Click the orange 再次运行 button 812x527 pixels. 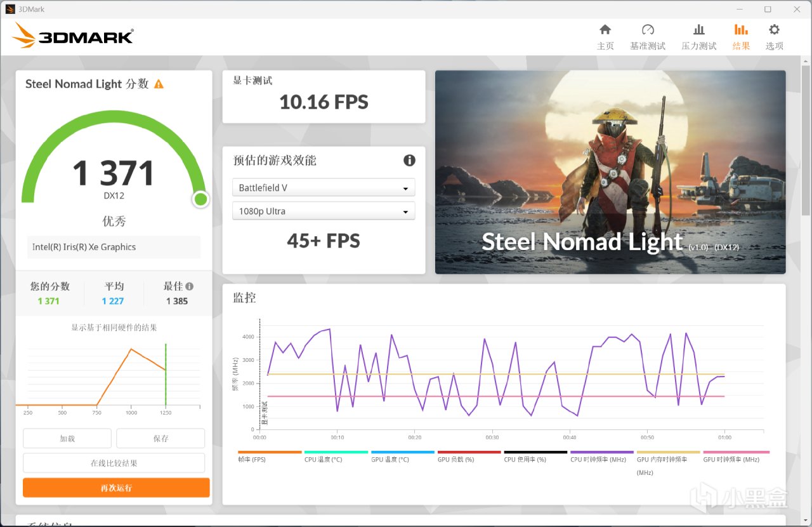[116, 488]
